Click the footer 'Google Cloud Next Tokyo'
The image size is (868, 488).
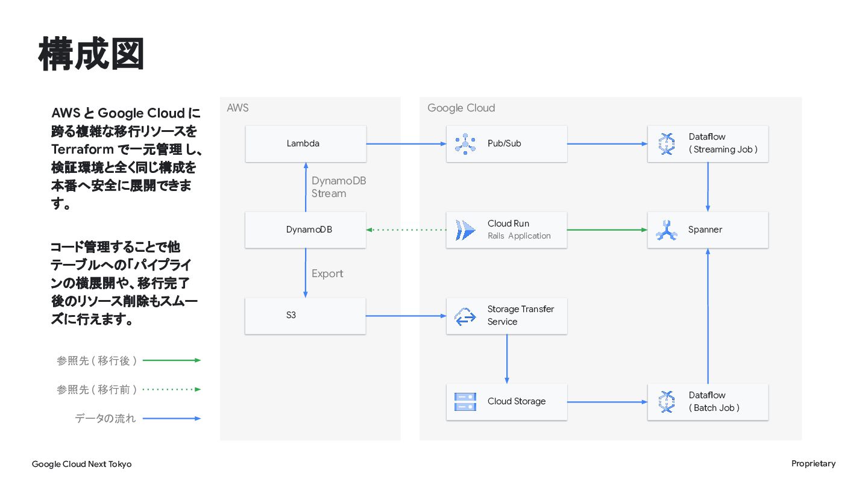(x=81, y=464)
